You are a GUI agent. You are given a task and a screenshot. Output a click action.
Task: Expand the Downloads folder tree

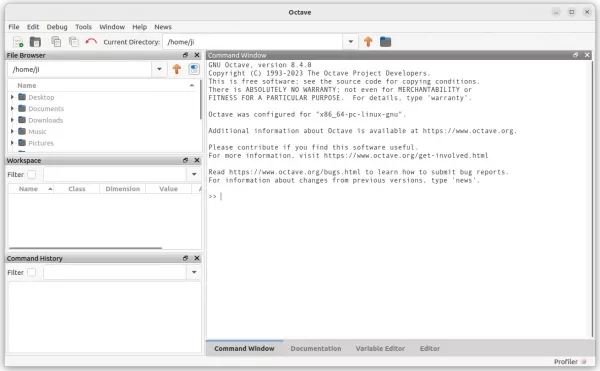(x=12, y=120)
